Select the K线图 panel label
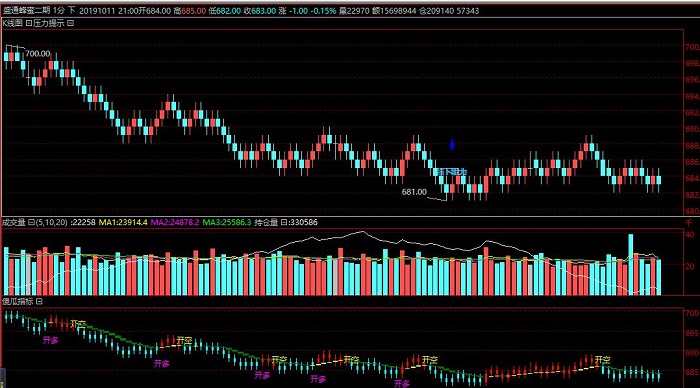 [12, 23]
